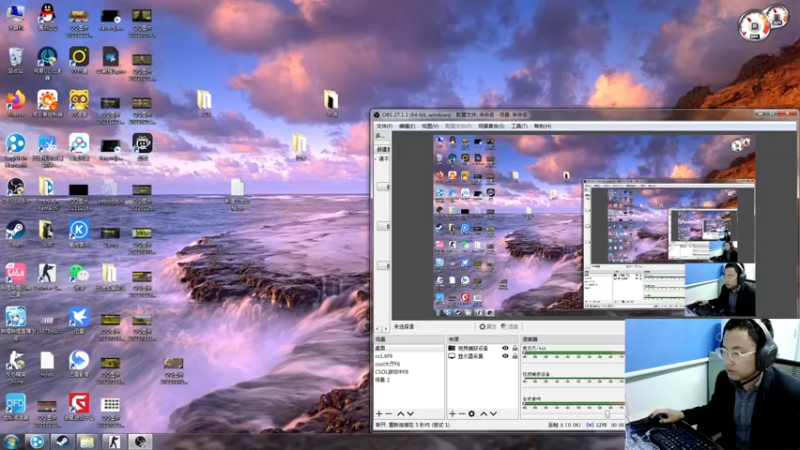
Task: Click the 属性 properties button on source toolbar
Action: coord(487,327)
